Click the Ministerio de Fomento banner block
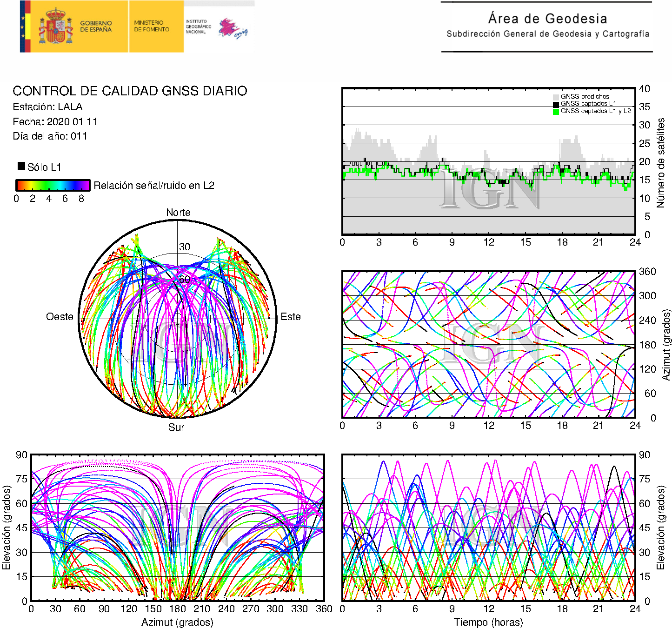Image resolution: width=672 pixels, height=628 pixels. point(152,26)
